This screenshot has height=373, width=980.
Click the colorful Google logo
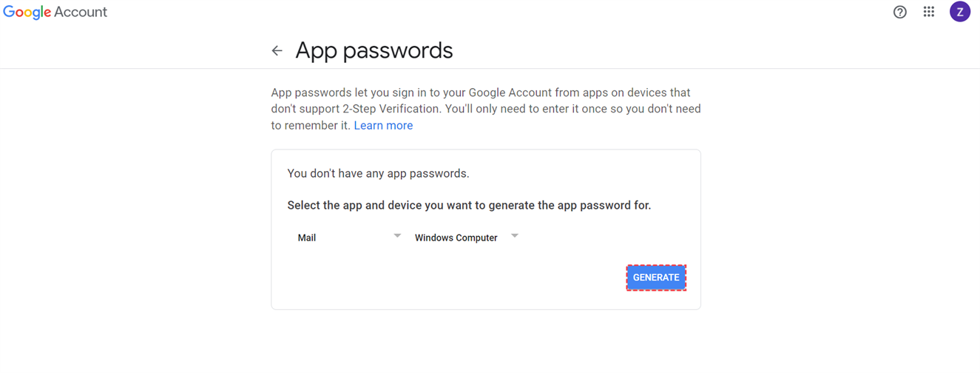(x=27, y=13)
